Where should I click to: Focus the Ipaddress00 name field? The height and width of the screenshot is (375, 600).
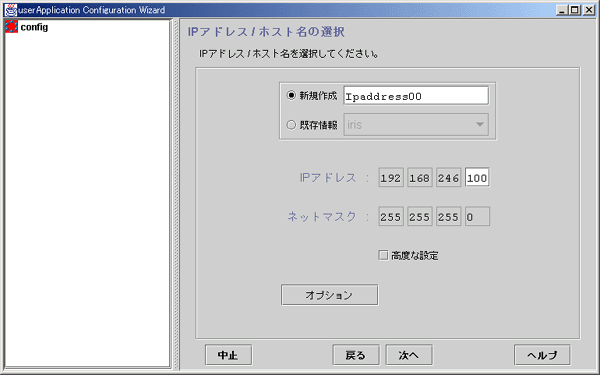(416, 96)
